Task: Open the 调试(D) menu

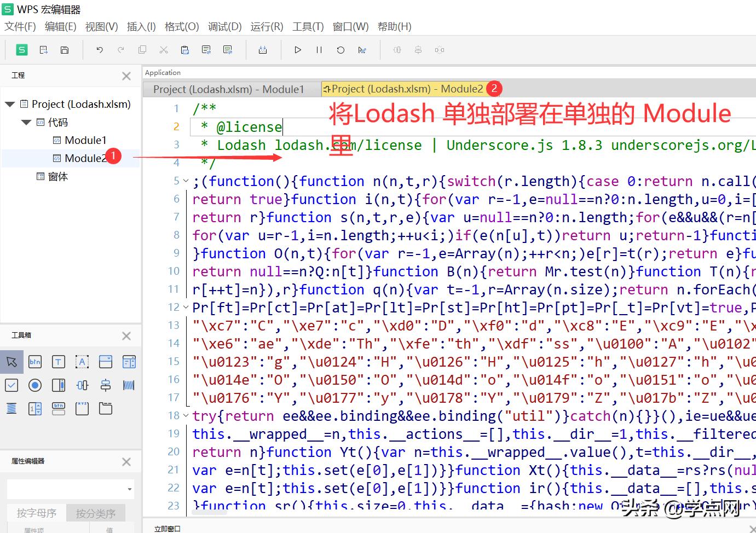Action: (x=224, y=26)
